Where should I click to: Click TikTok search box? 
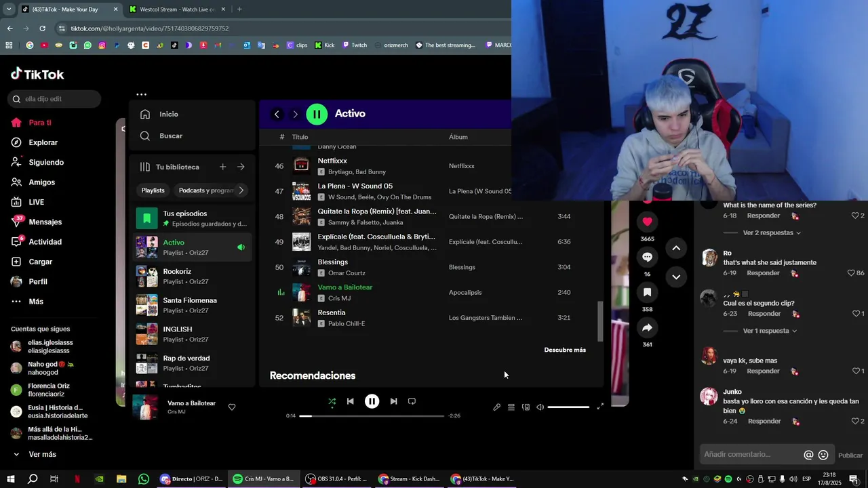54,99
